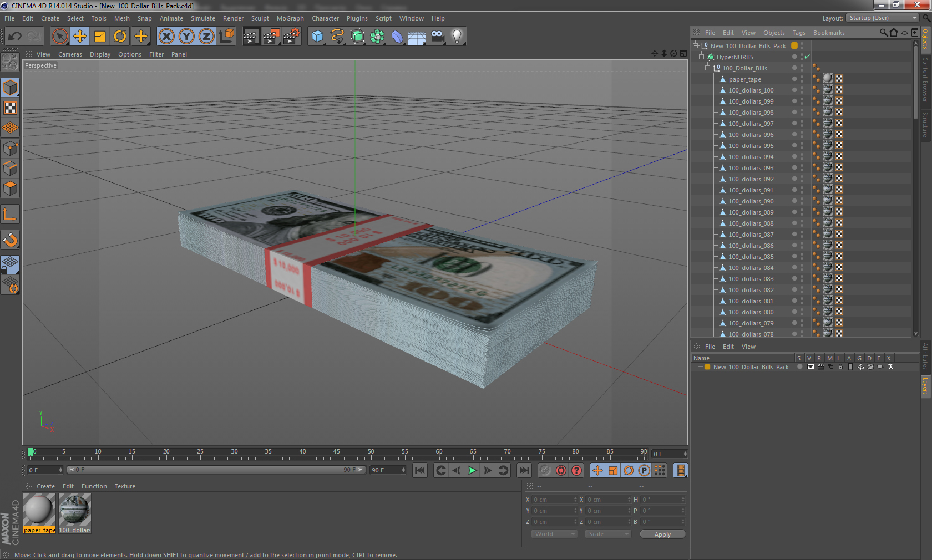Activate the Rotate tool
Screen dimensions: 932x560
120,37
